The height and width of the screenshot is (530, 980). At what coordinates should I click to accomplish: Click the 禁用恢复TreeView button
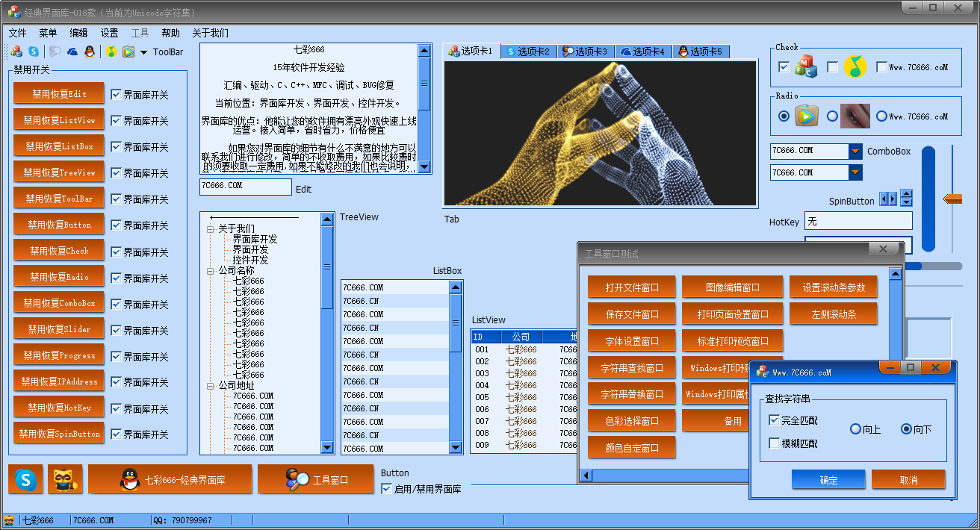[59, 172]
